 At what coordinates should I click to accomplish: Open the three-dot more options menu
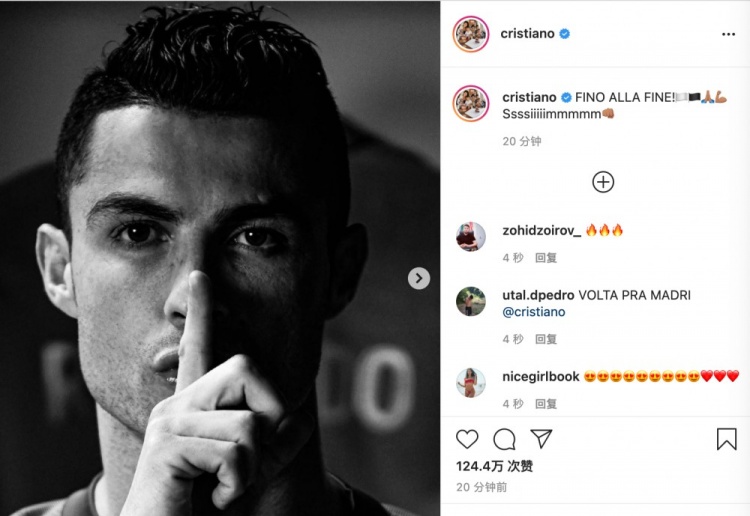click(x=728, y=34)
